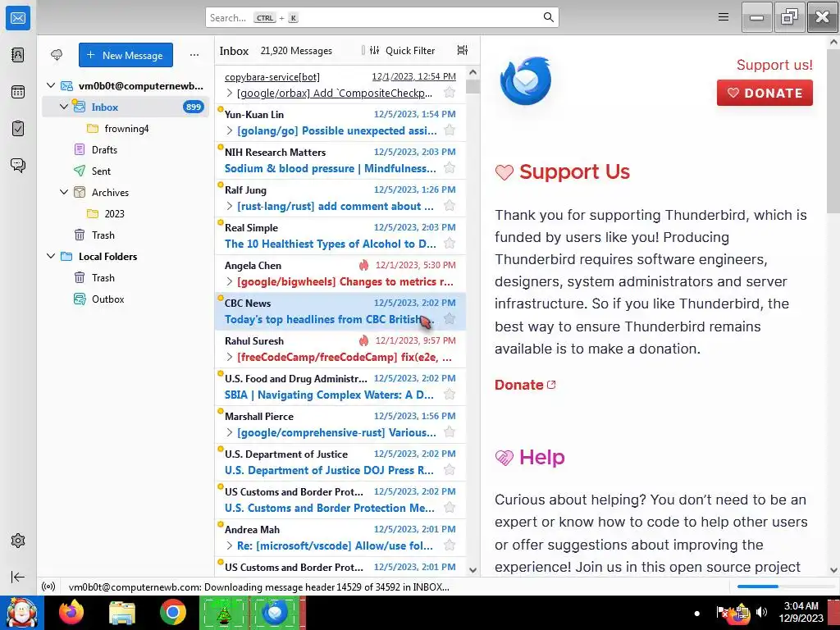Click the taskbar clock 3:04 AM
The width and height of the screenshot is (840, 630).
click(801, 606)
